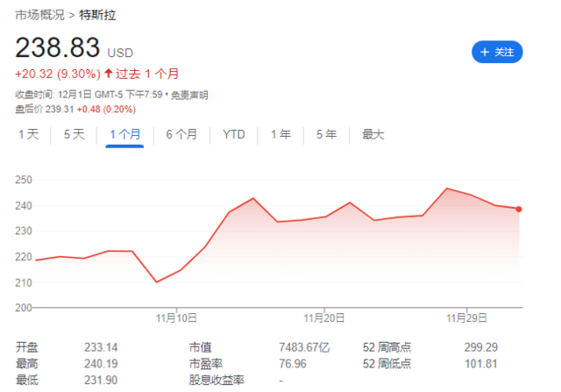Click the 开盘 value 233.14
This screenshot has width=561, height=392.
101,347
